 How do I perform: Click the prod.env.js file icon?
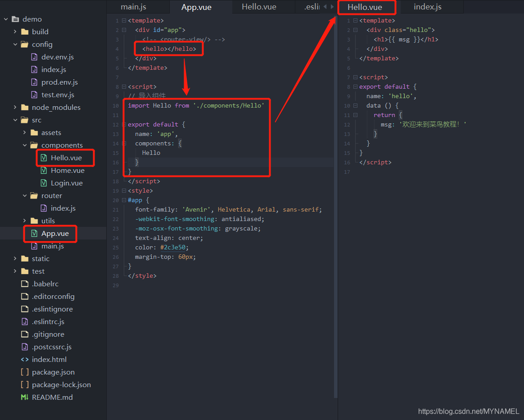click(34, 82)
